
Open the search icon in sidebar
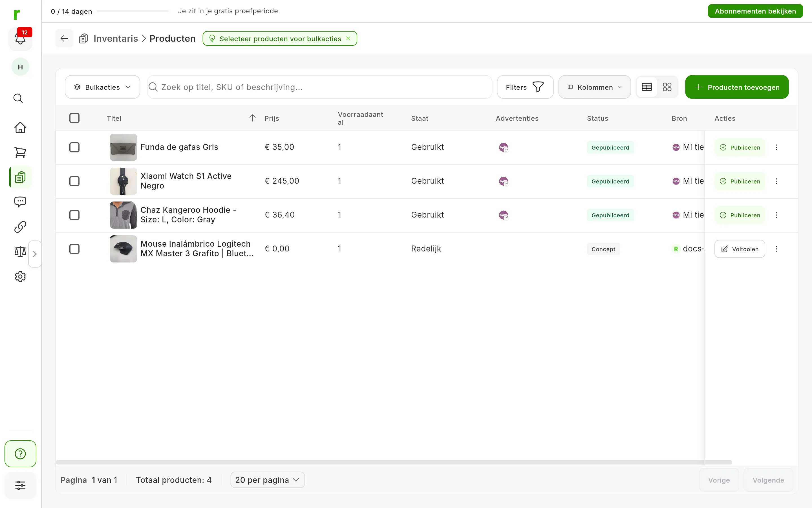tap(18, 98)
